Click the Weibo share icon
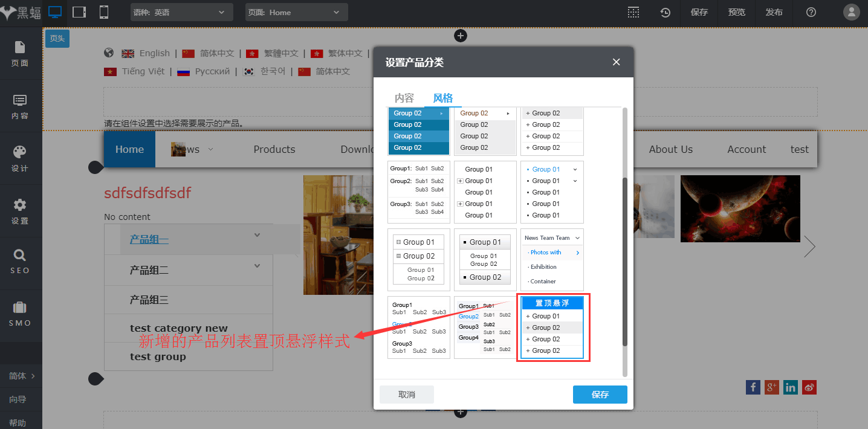Image resolution: width=868 pixels, height=429 pixels. click(809, 387)
